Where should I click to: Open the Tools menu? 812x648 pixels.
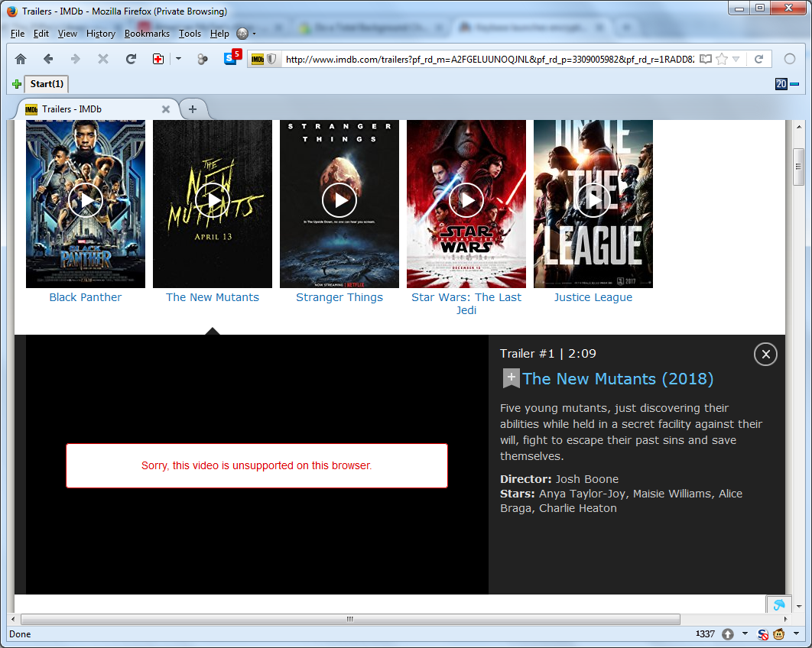[x=190, y=34]
